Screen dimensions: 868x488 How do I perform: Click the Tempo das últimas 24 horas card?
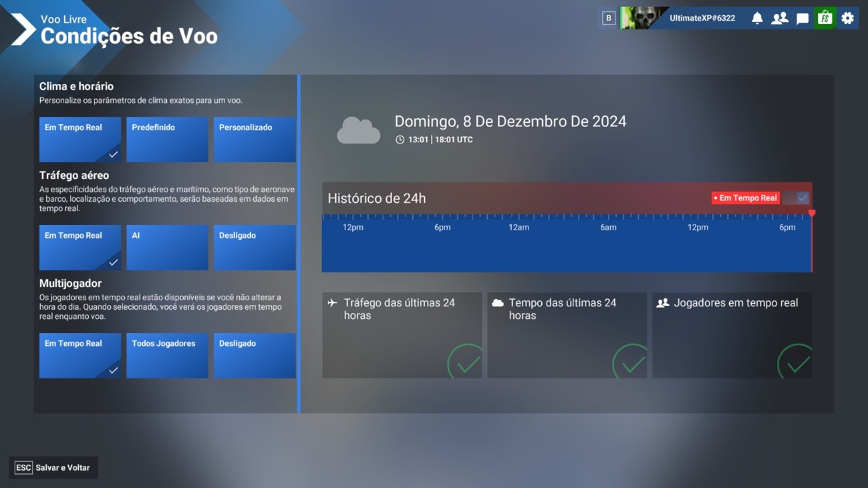click(x=567, y=335)
